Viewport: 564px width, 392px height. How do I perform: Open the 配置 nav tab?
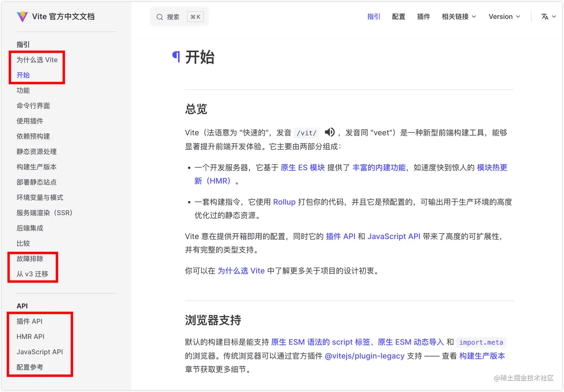[x=398, y=16]
